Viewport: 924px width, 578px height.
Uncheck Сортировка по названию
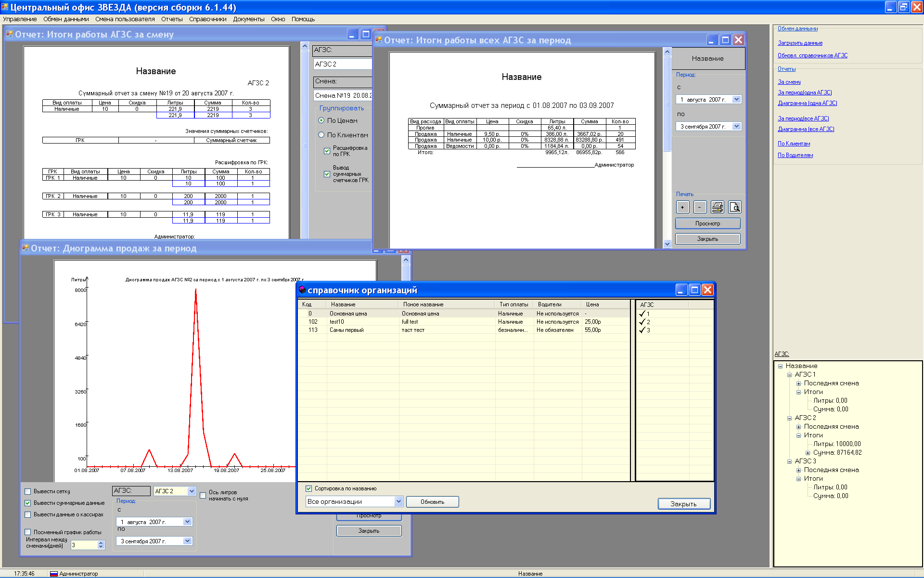click(309, 488)
